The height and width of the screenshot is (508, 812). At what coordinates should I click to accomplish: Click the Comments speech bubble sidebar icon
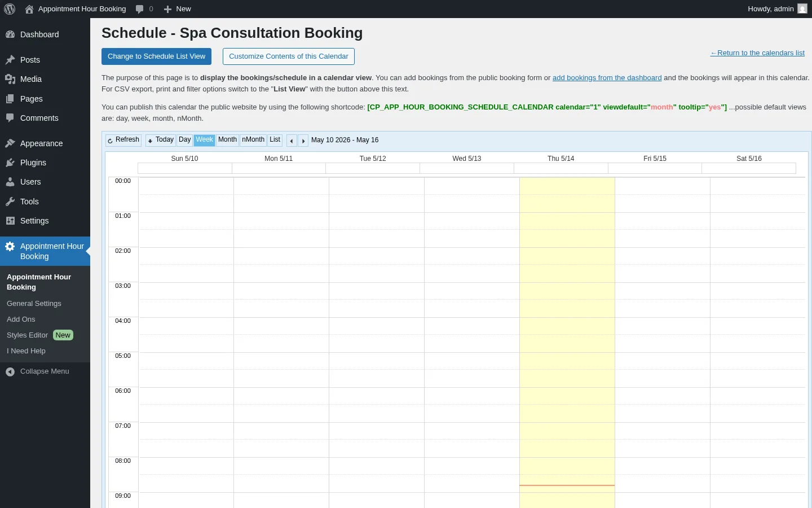point(10,118)
